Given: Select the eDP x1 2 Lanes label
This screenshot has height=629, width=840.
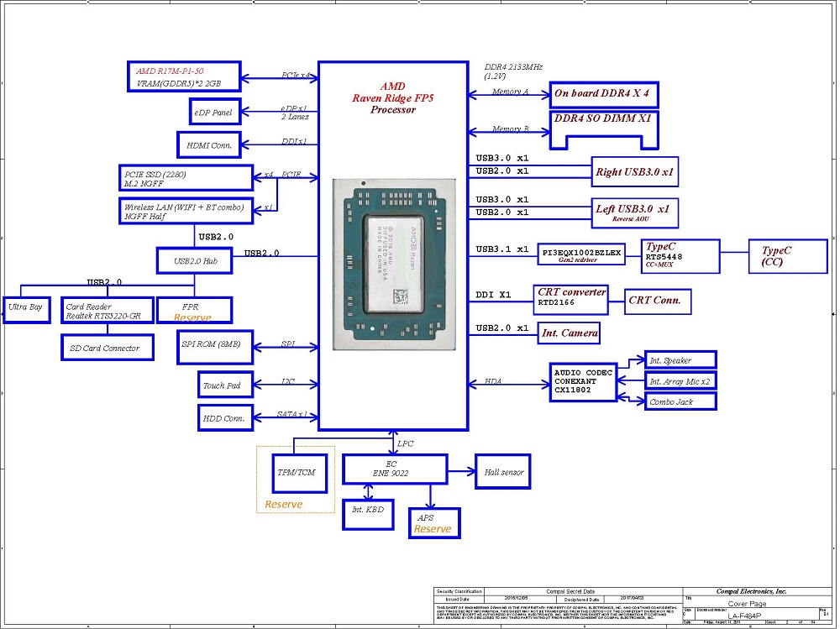Looking at the screenshot, I should [295, 113].
